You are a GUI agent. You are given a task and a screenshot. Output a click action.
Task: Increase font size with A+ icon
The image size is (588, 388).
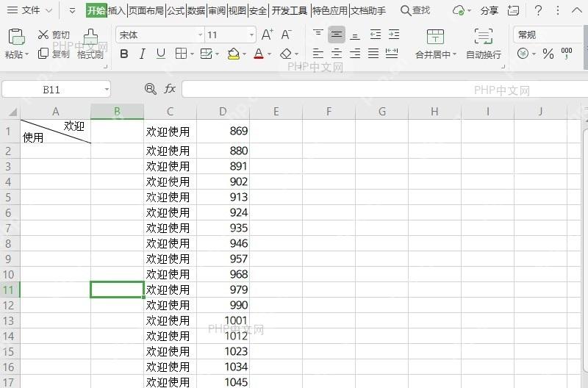coord(267,35)
